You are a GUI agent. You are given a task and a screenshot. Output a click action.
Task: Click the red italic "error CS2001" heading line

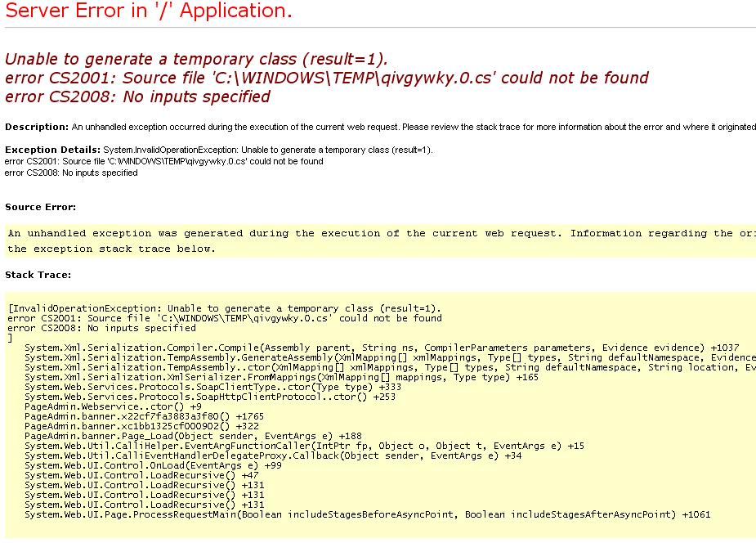pyautogui.click(x=326, y=78)
